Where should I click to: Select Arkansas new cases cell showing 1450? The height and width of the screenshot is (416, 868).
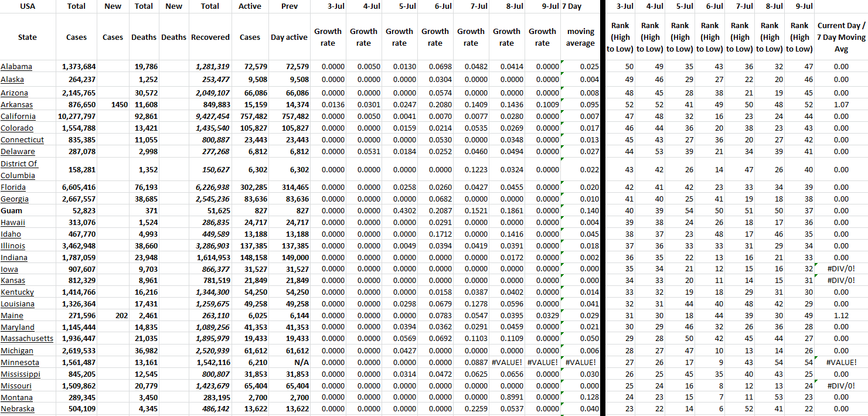(x=113, y=105)
